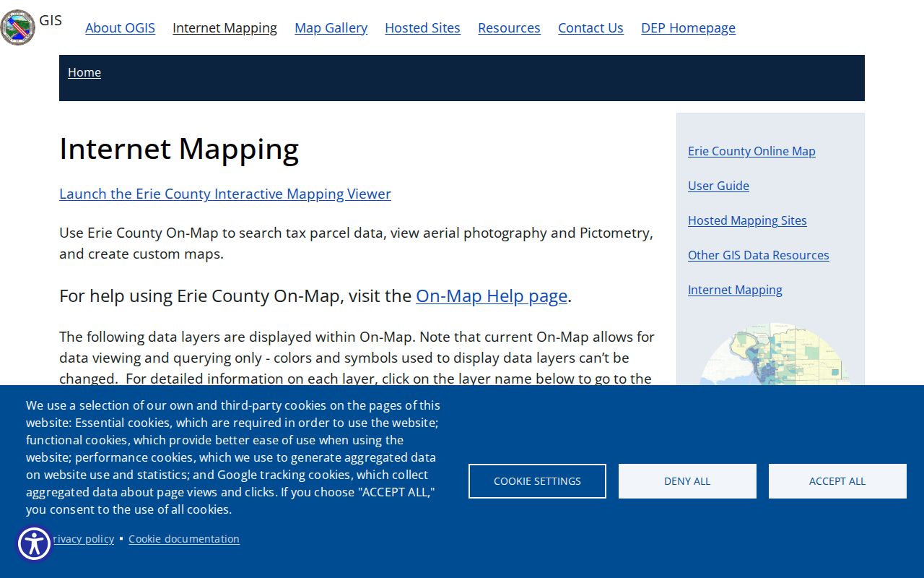Click Internet Mapping in the sidebar

point(735,290)
